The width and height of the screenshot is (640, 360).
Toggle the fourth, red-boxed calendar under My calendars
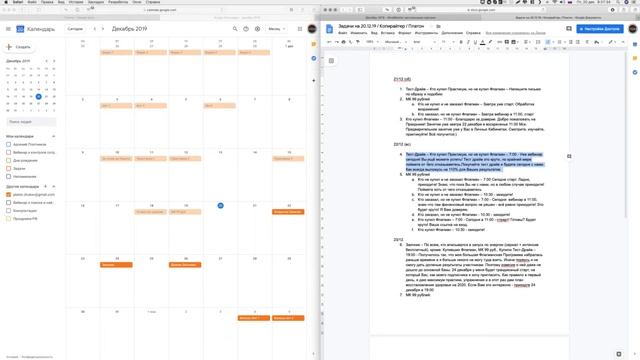pos(9,169)
